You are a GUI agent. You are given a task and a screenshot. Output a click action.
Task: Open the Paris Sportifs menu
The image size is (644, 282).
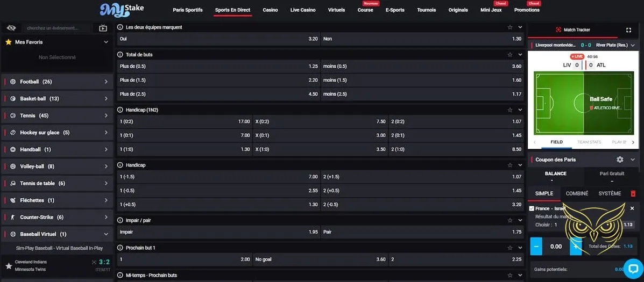tap(188, 10)
